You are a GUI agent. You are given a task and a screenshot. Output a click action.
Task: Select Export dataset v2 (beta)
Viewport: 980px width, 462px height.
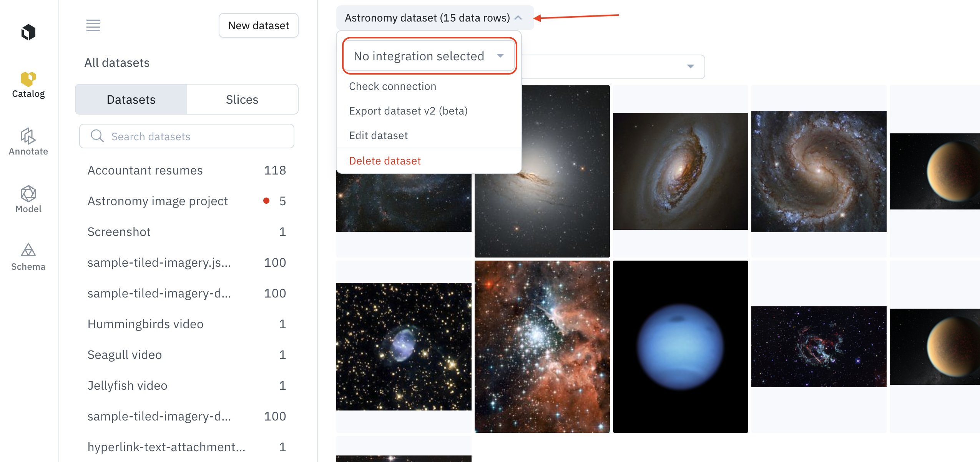coord(408,111)
